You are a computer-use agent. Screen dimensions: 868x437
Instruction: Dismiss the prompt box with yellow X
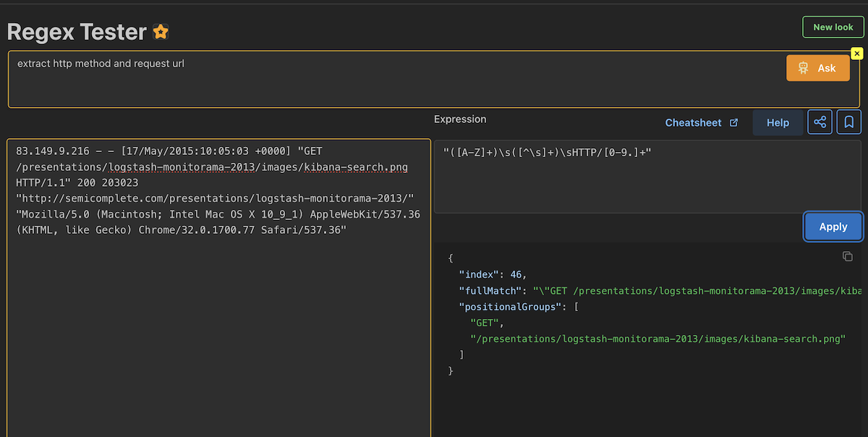pos(856,54)
